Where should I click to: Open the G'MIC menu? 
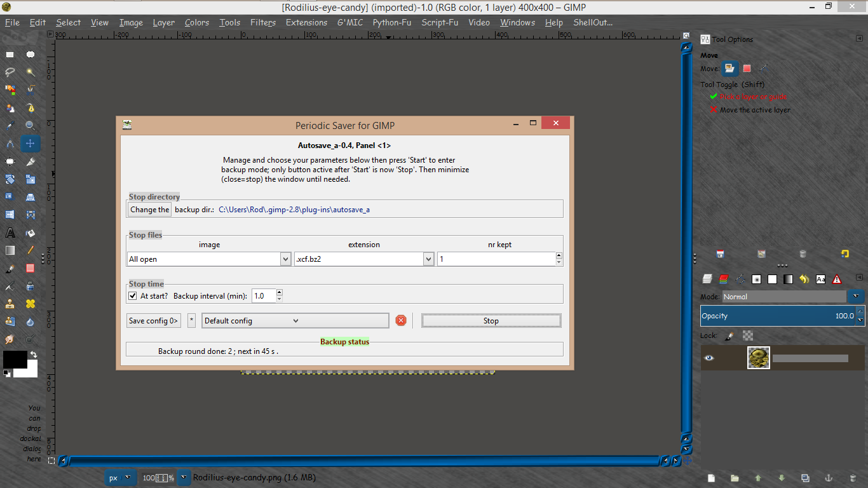click(350, 22)
